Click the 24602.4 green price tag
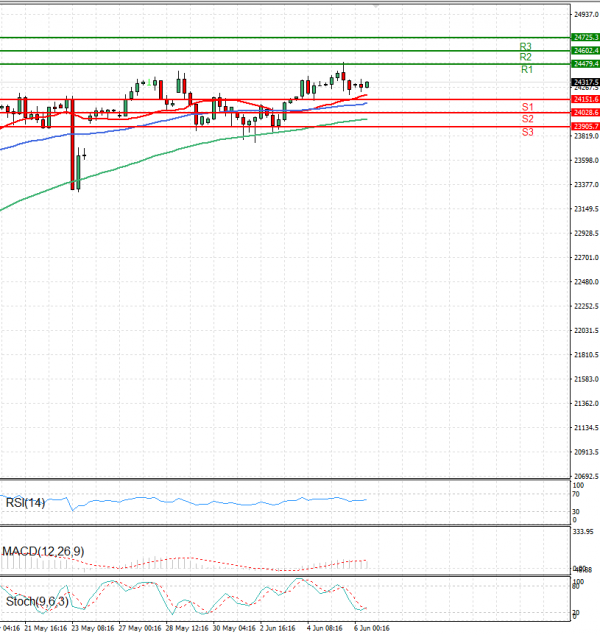The width and height of the screenshot is (600, 635). coord(585,50)
